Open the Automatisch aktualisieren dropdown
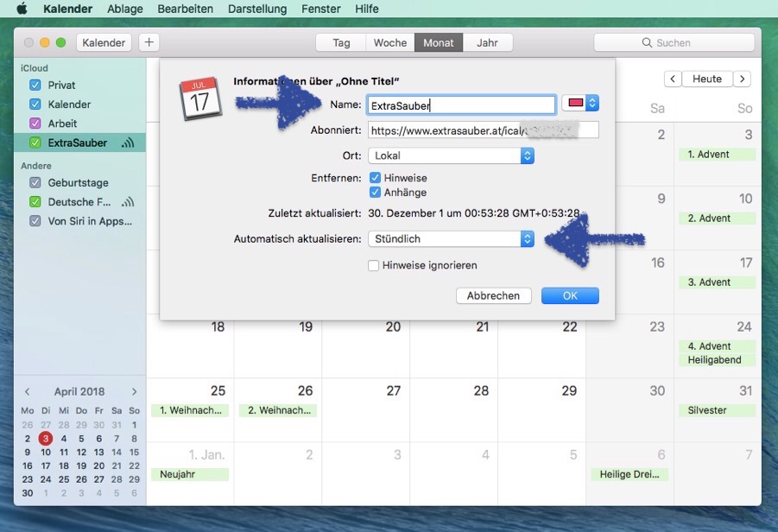Screen dimensions: 778x532 [451, 238]
